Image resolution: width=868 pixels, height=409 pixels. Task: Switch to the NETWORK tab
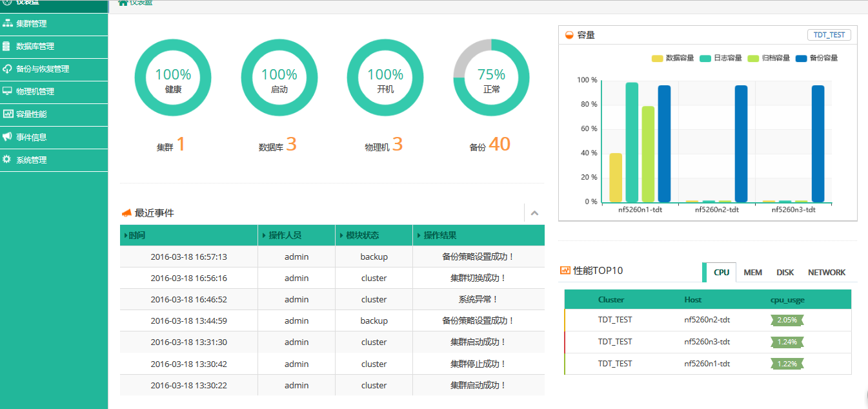point(827,273)
